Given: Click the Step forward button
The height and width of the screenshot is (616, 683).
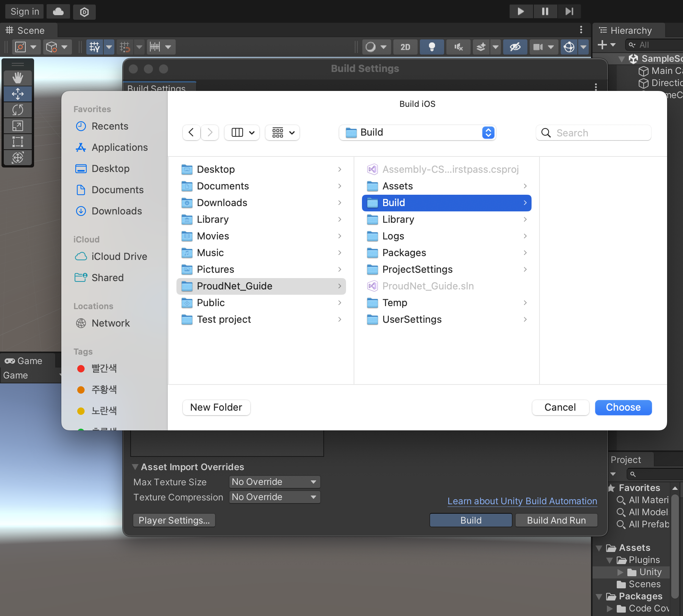Looking at the screenshot, I should 569,11.
